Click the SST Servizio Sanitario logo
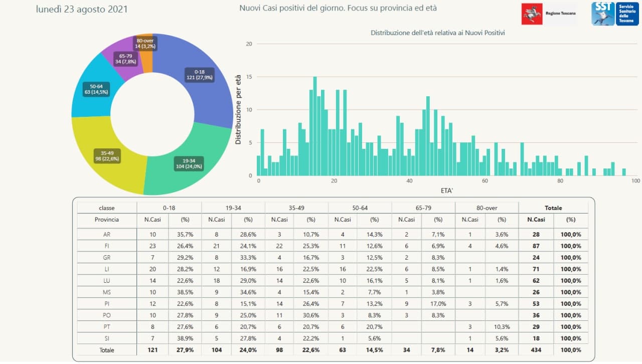 [x=614, y=14]
